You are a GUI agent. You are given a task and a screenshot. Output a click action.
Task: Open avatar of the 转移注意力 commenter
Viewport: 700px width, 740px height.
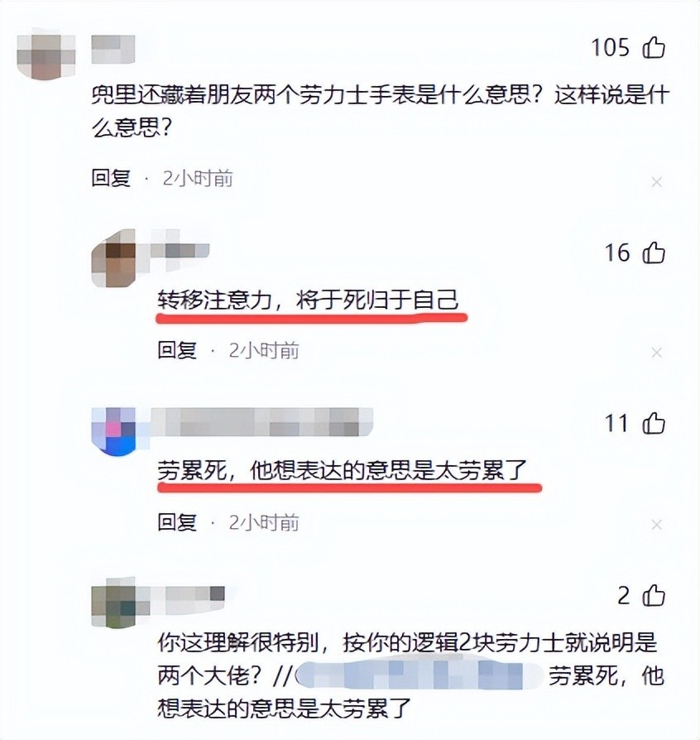(114, 258)
